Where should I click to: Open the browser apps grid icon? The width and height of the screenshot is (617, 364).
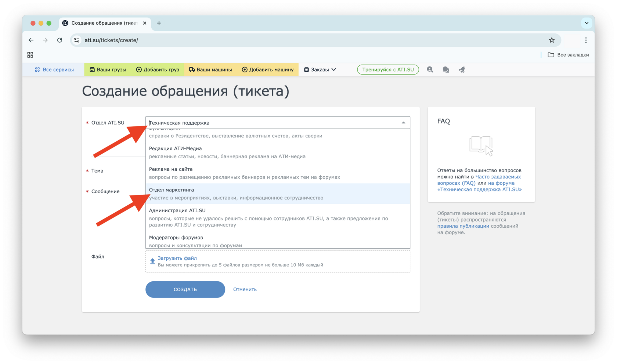[x=30, y=55]
